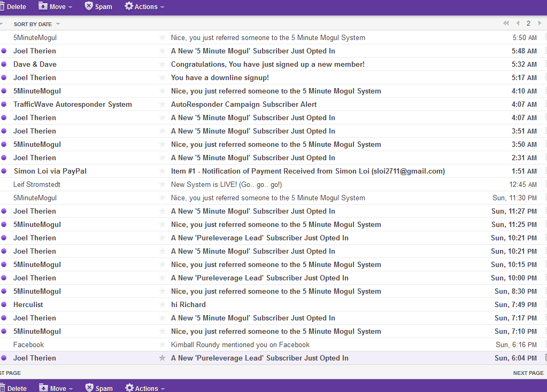Click sender TrafficWave Autoresponder System
This screenshot has width=547, height=392.
73,104
